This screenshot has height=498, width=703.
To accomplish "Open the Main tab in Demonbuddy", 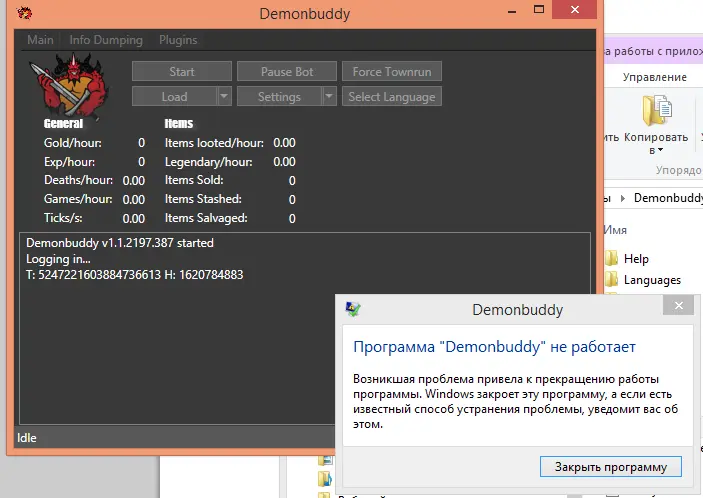I will pos(40,40).
